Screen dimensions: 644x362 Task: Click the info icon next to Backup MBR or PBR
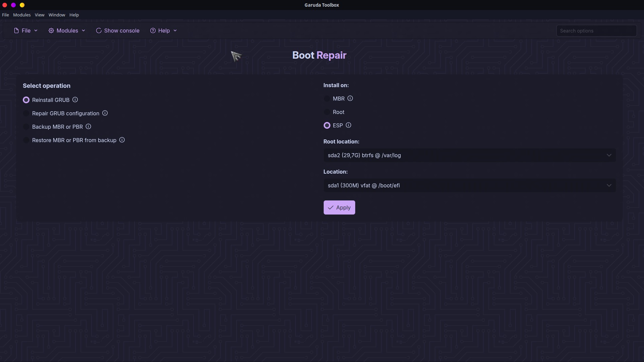click(88, 126)
